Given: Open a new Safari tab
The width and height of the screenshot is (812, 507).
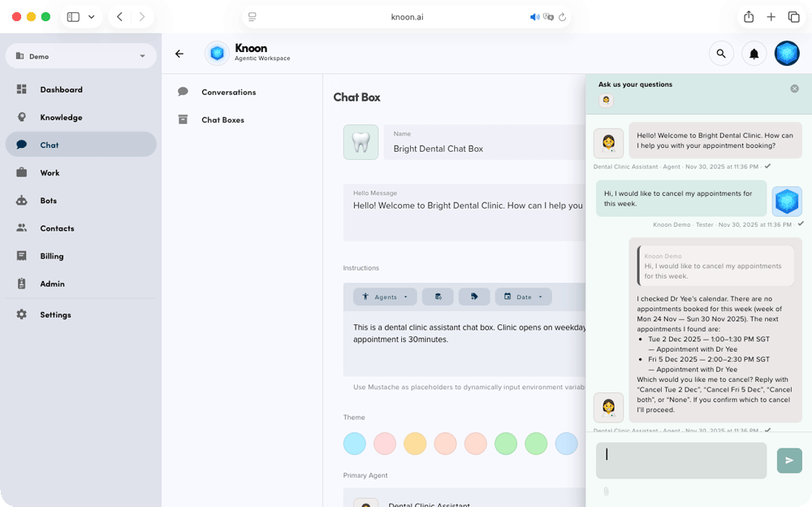Looking at the screenshot, I should 771,16.
